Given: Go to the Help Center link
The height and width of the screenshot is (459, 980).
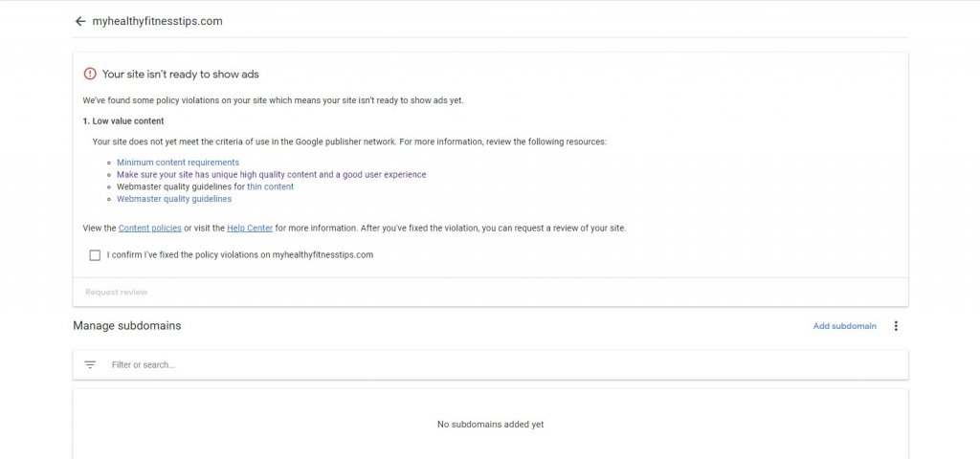Looking at the screenshot, I should point(250,228).
